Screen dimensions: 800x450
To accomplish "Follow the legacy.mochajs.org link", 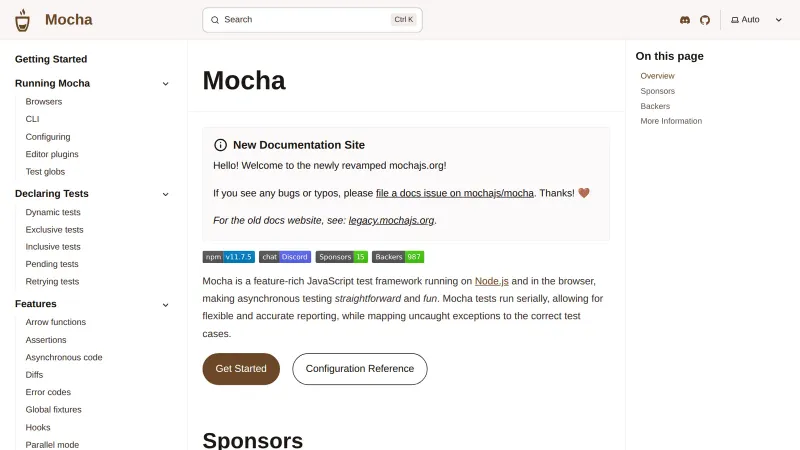I will [x=392, y=220].
